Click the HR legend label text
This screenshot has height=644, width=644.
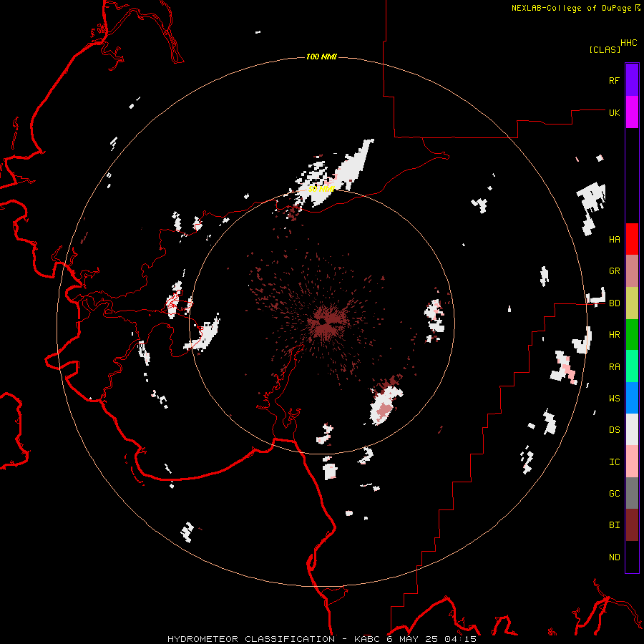[614, 335]
